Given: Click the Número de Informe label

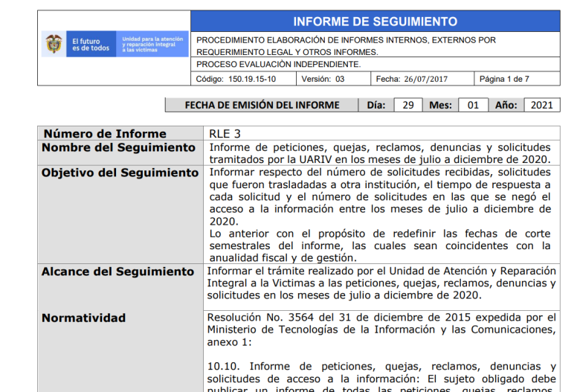Looking at the screenshot, I should click(105, 134).
